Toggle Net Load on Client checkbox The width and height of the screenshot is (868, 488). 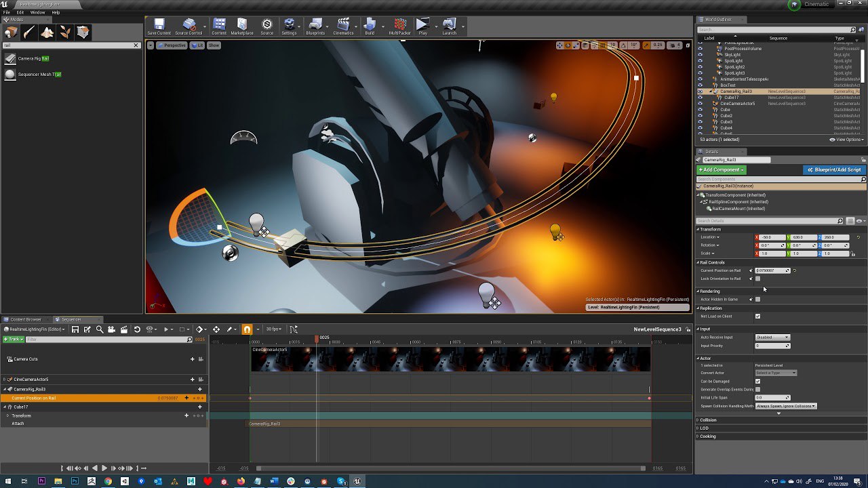pos(757,316)
